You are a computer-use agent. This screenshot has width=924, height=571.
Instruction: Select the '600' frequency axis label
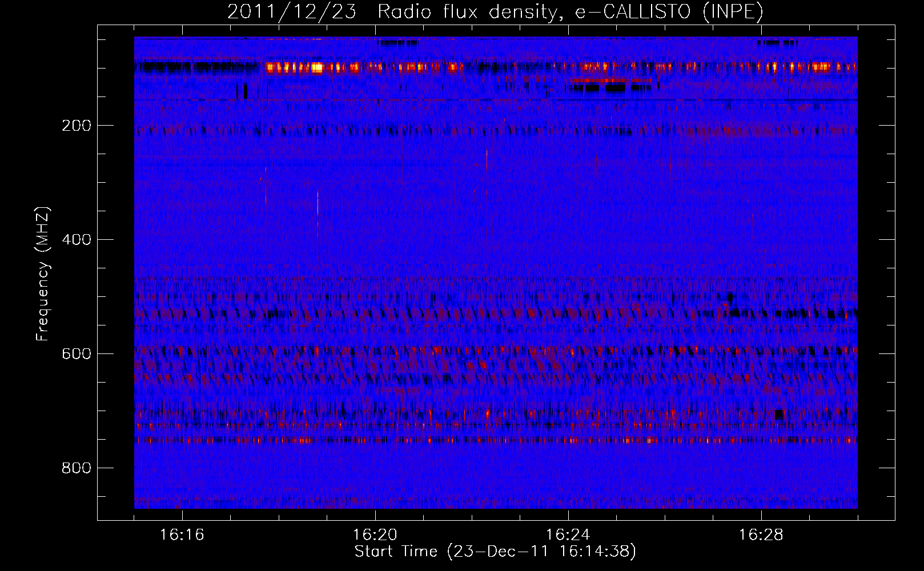[x=77, y=354]
